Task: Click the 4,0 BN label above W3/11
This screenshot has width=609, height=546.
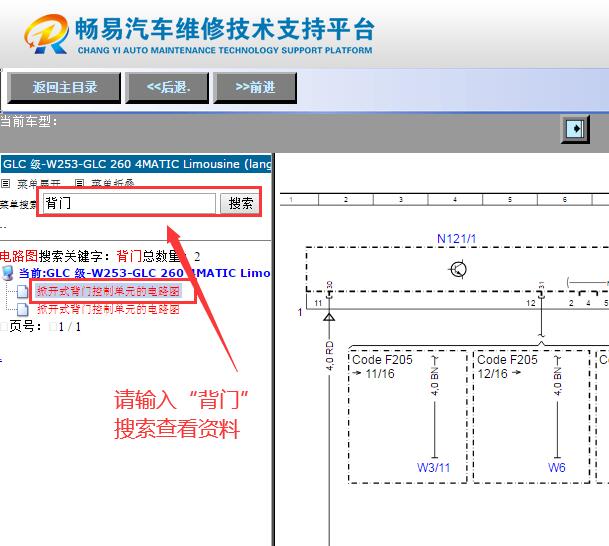Action: [435, 381]
